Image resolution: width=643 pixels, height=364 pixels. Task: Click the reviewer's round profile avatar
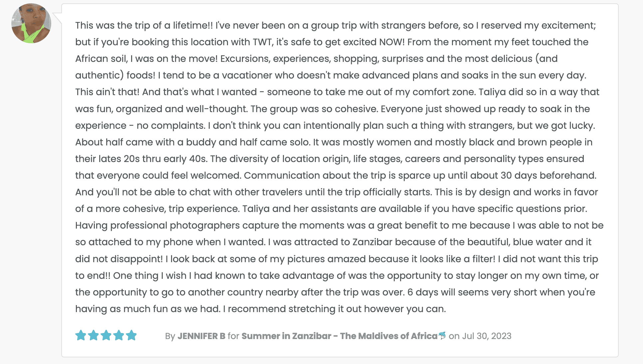click(x=31, y=23)
